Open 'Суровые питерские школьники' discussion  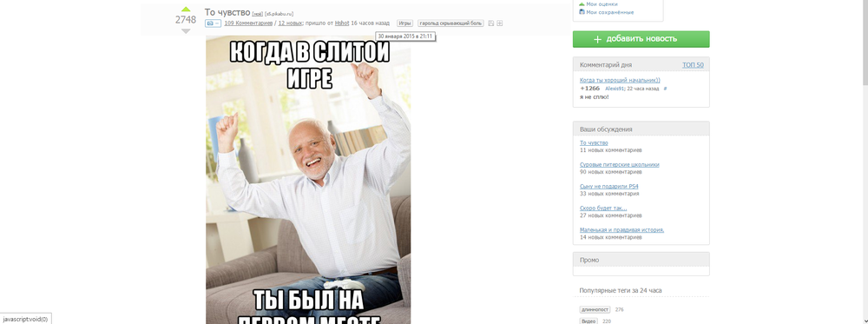(620, 164)
